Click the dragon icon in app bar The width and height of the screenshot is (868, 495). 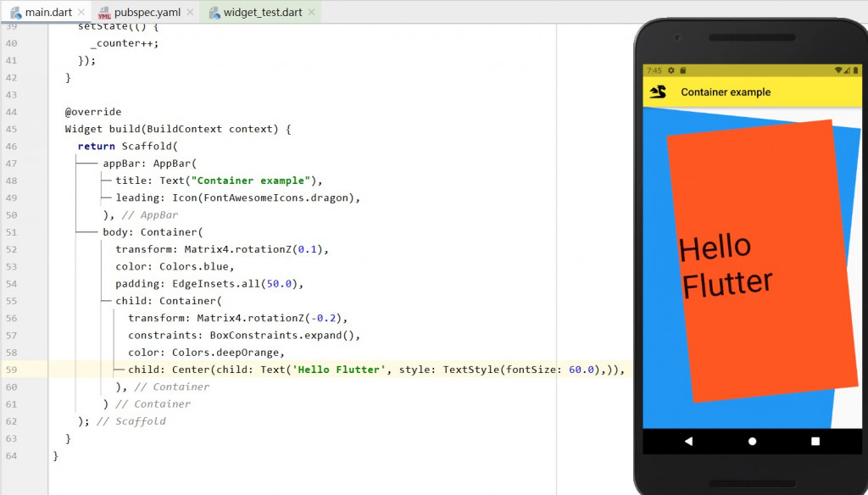[x=658, y=92]
